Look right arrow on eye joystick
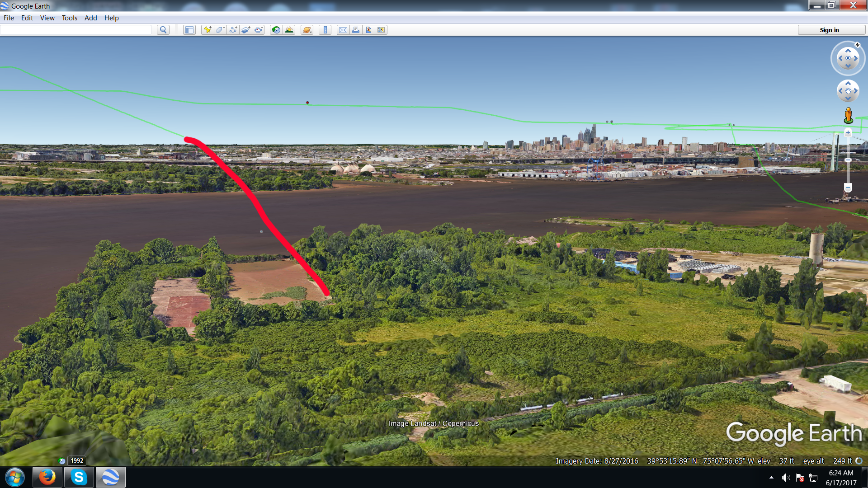868x488 pixels. (856, 58)
